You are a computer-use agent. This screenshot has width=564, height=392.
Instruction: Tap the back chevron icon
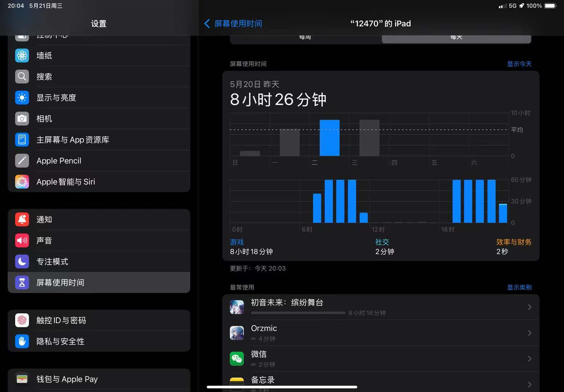pos(207,24)
